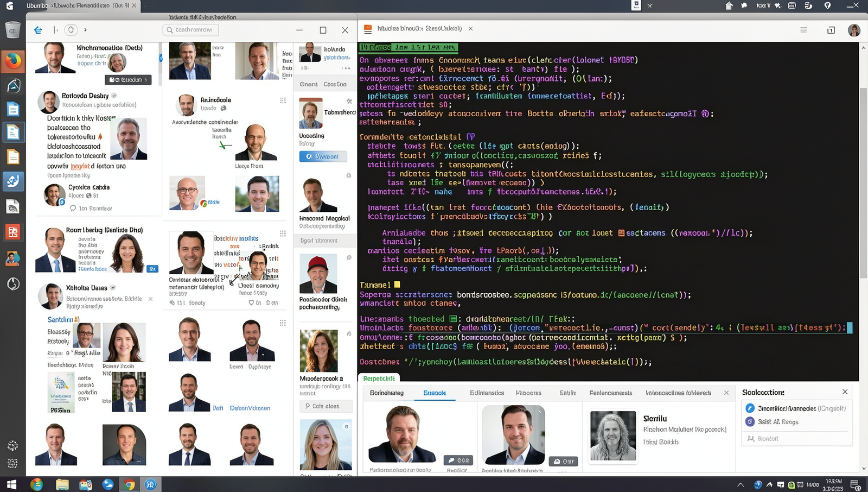This screenshot has height=492, width=868.
Task: Expand the dark Gtredem button with the chevron
Action: (x=128, y=80)
